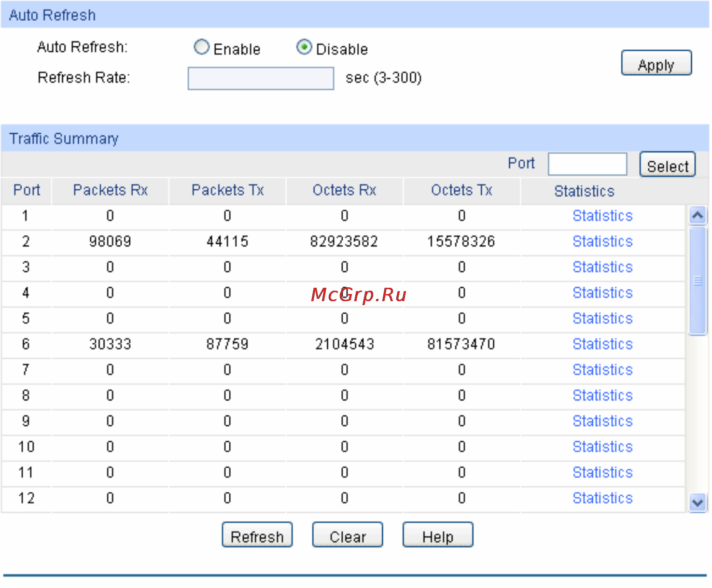The image size is (712, 588).
Task: Open Statistics link for port 8
Action: click(x=602, y=395)
